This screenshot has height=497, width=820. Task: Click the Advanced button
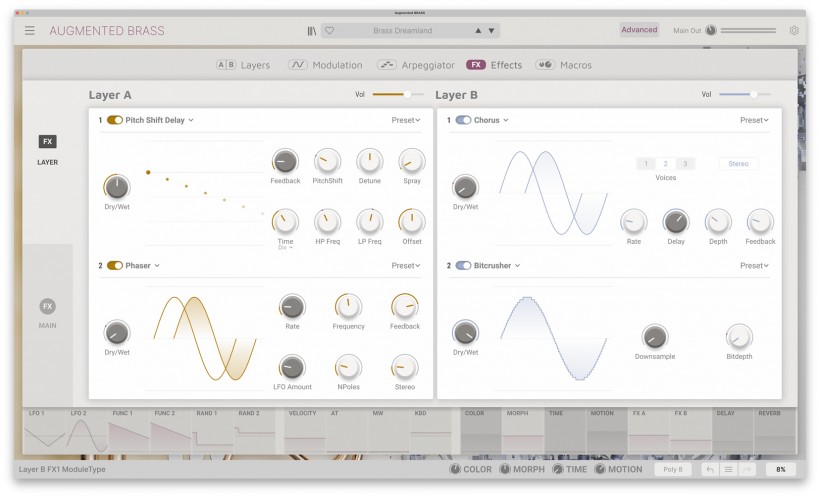(639, 30)
